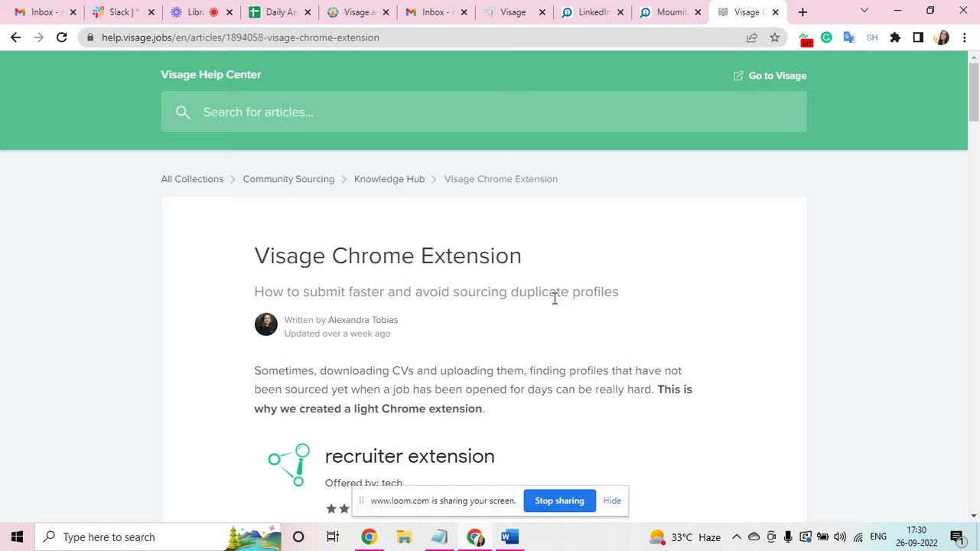
Task: Click the Wi-Fi network icon in the system tray
Action: 858,537
